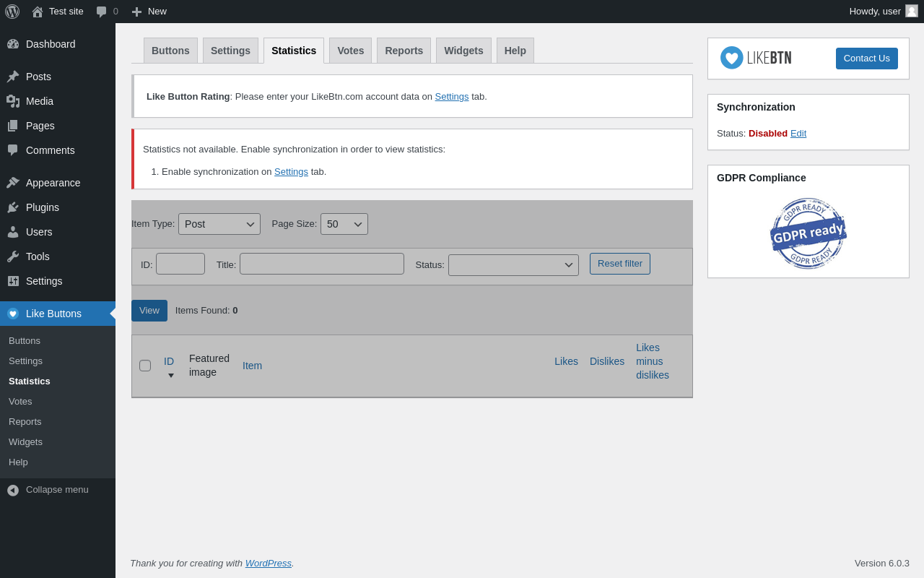Open the comments bubble in admin bar
This screenshot has width=924, height=578.
[x=102, y=12]
